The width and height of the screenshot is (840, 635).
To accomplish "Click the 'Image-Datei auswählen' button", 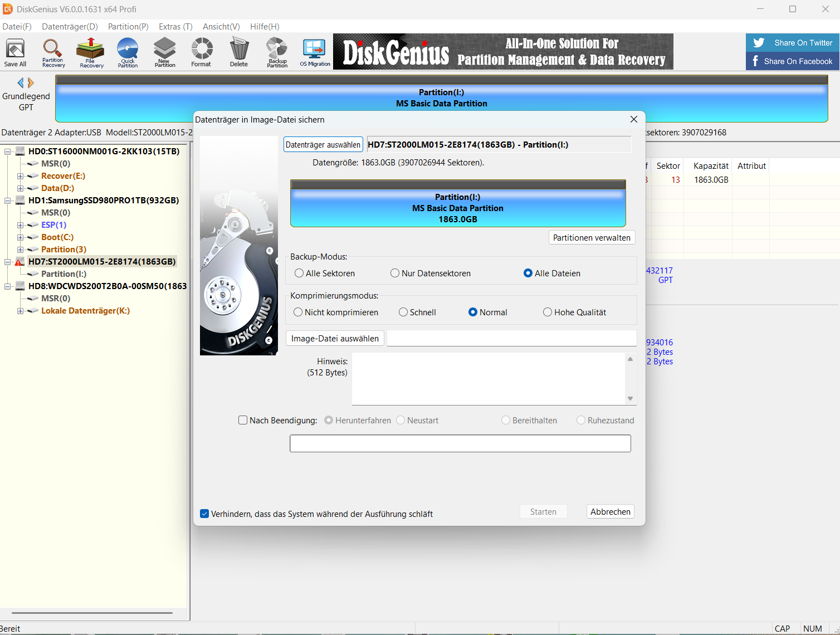I will click(335, 338).
